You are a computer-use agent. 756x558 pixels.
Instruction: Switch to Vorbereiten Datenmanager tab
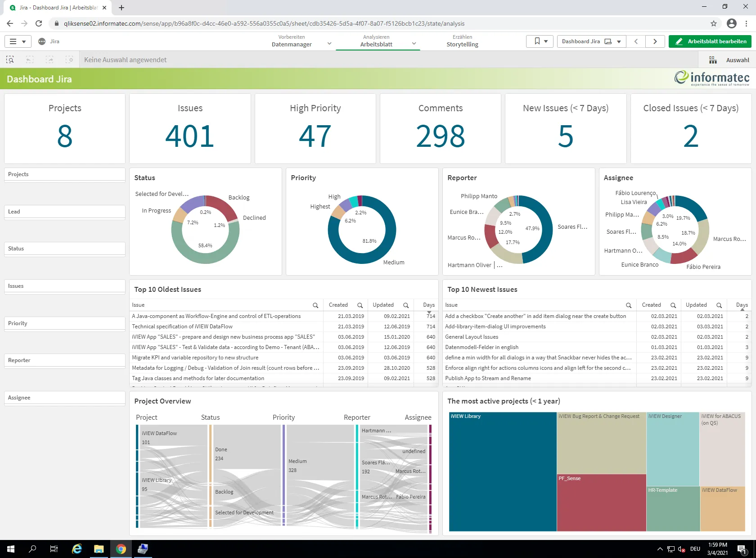(x=292, y=41)
